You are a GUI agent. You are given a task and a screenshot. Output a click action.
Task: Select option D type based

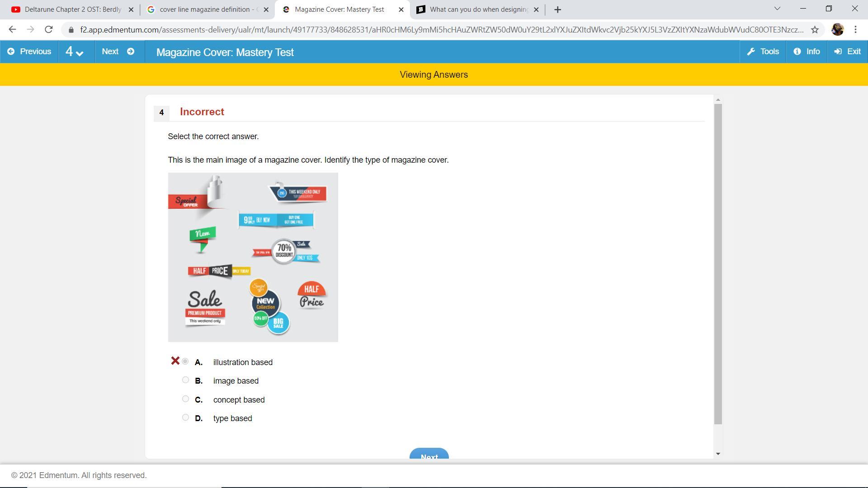pyautogui.click(x=185, y=418)
